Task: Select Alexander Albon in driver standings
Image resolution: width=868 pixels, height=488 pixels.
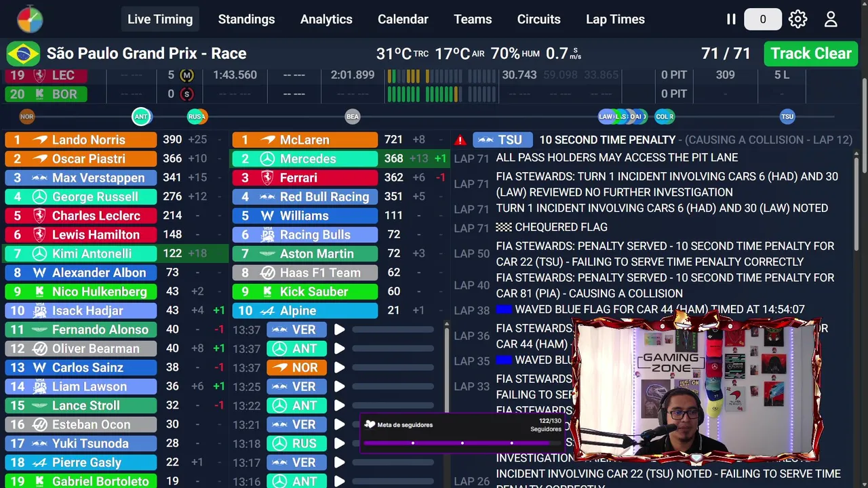Action: [x=81, y=272]
